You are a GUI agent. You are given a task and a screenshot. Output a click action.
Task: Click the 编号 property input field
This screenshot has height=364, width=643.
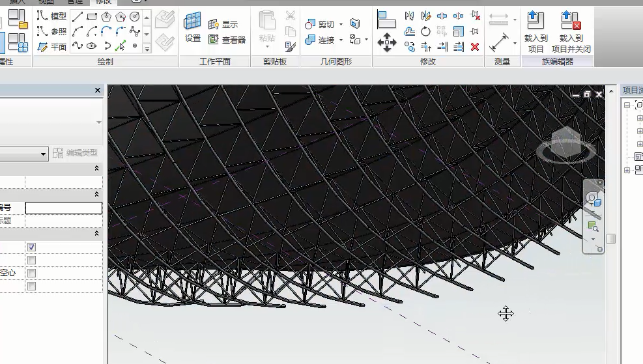point(64,208)
